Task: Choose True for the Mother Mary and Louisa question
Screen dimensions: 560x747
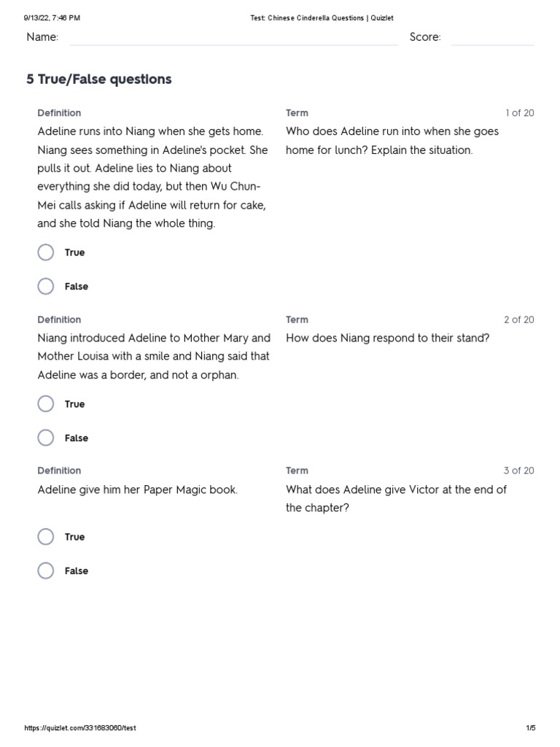Action: coord(46,404)
